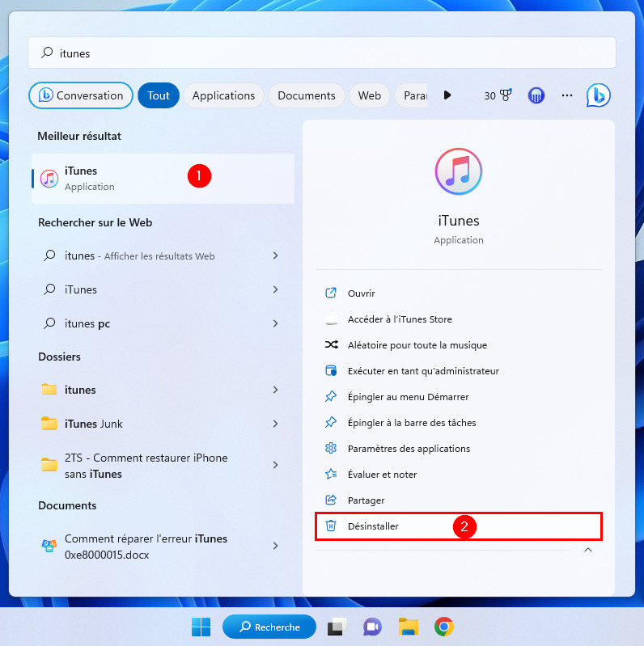The height and width of the screenshot is (646, 644).
Task: Click the 'itunes pc' web suggestion
Action: [163, 323]
